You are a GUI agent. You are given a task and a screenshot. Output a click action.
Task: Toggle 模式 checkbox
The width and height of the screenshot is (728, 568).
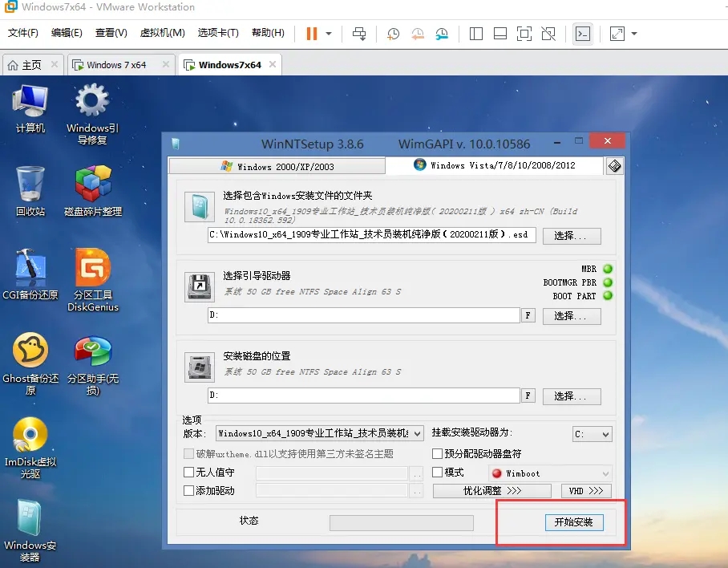pos(437,473)
